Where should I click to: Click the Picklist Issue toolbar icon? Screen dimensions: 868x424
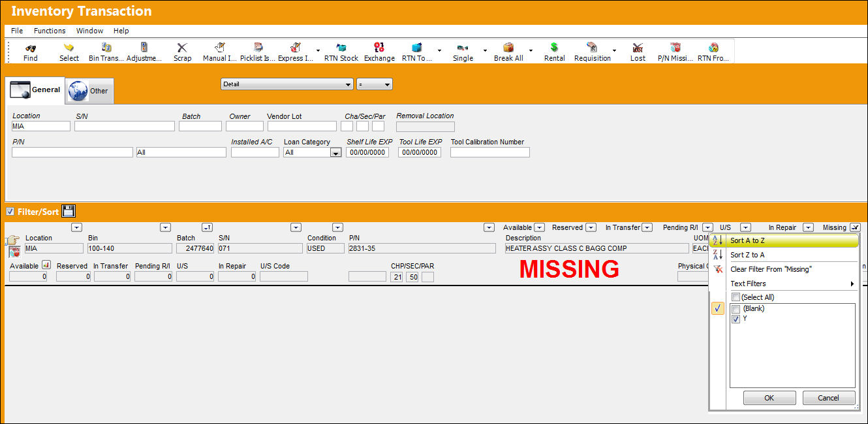coord(258,48)
